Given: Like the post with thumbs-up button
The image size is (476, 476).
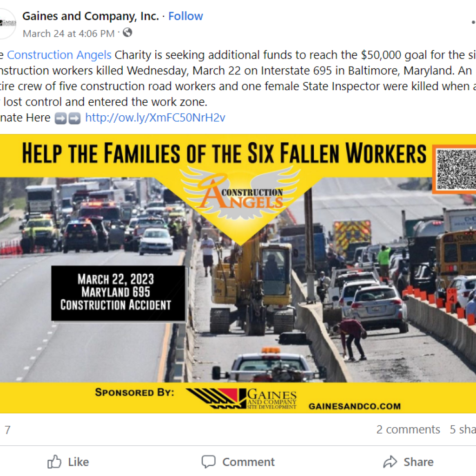Looking at the screenshot, I should tap(68, 462).
